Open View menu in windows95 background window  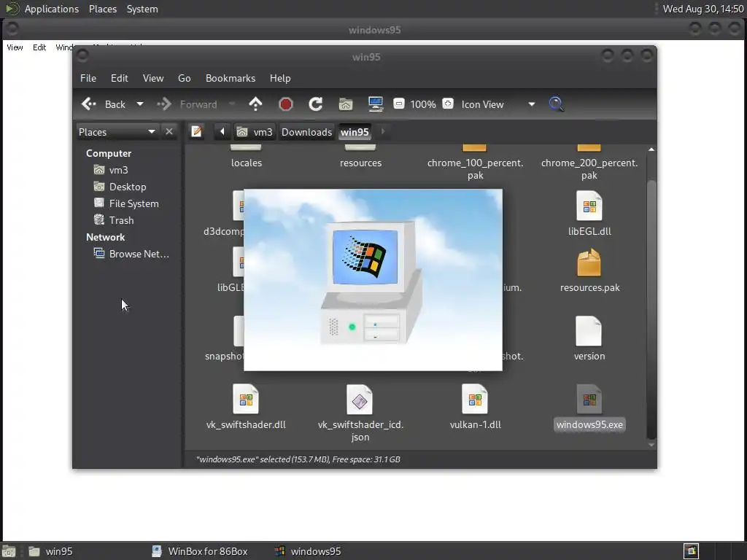(x=15, y=47)
